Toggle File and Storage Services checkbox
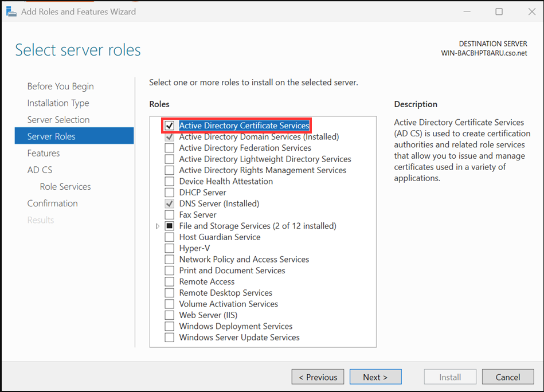This screenshot has height=392, width=544. (x=169, y=226)
